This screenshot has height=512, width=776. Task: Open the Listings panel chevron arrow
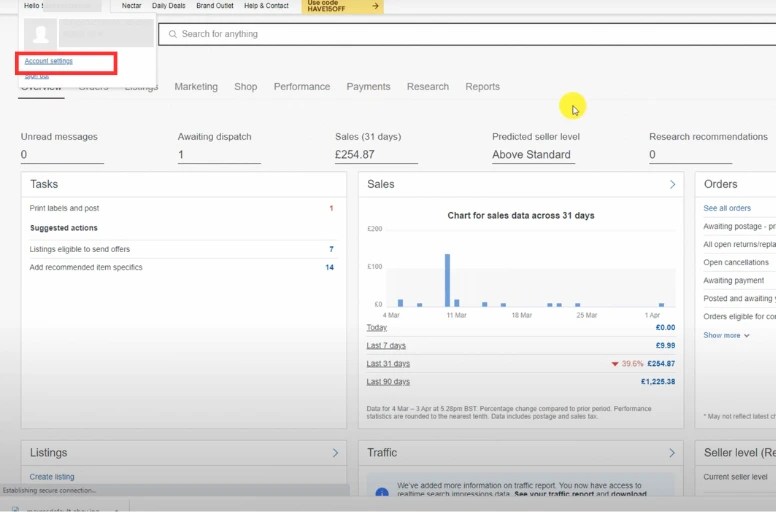[x=335, y=453]
